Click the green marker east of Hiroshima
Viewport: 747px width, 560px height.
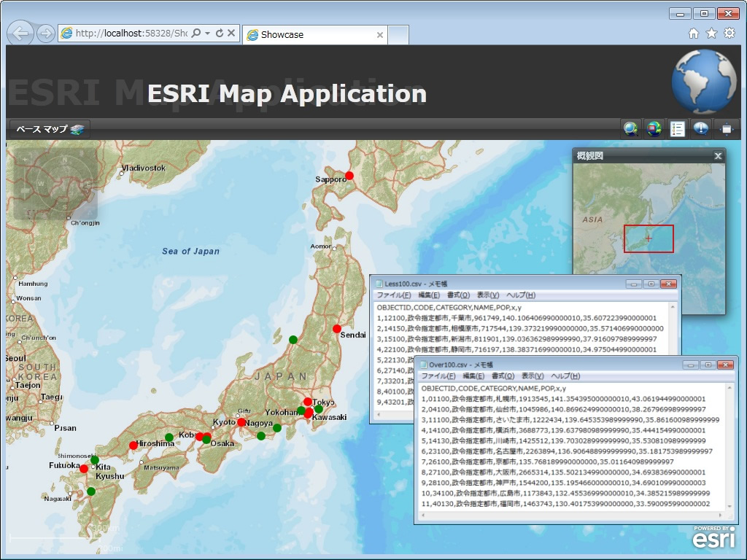169,437
